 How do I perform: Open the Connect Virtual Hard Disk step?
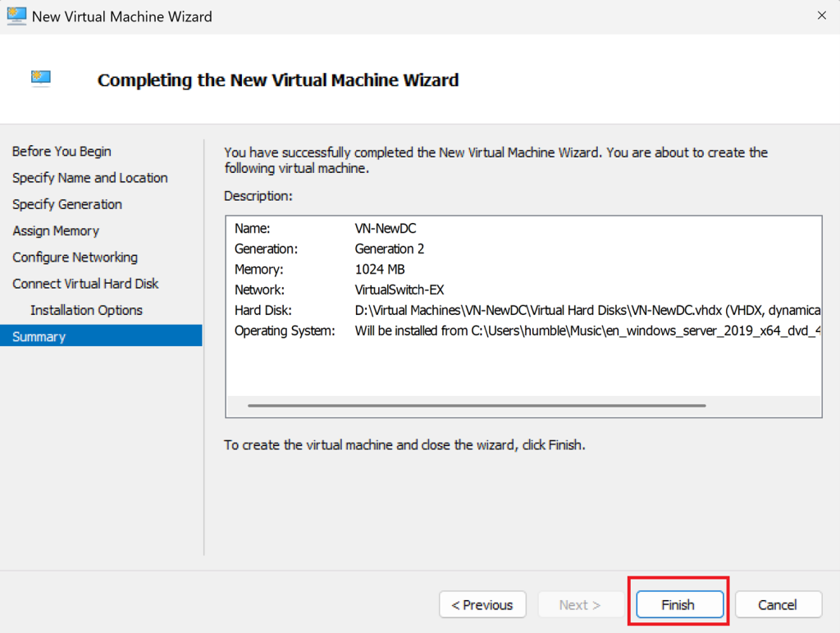pyautogui.click(x=85, y=284)
